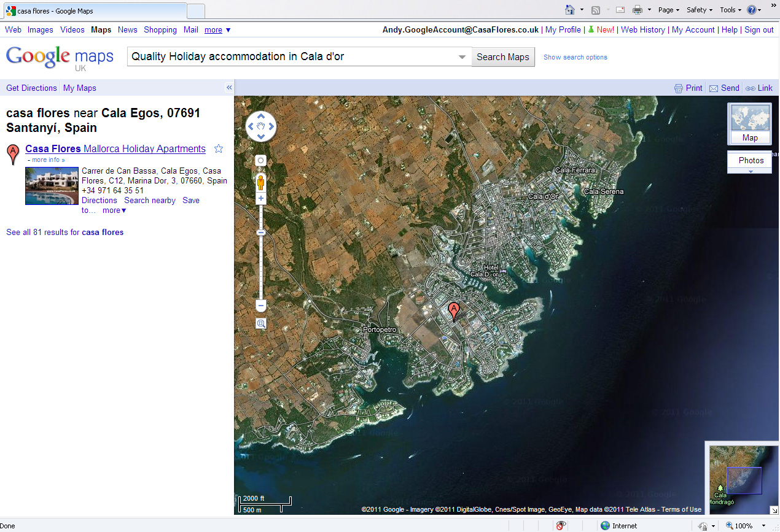Click the Print link with printer icon
Image resolution: width=780 pixels, height=532 pixels.
click(688, 88)
